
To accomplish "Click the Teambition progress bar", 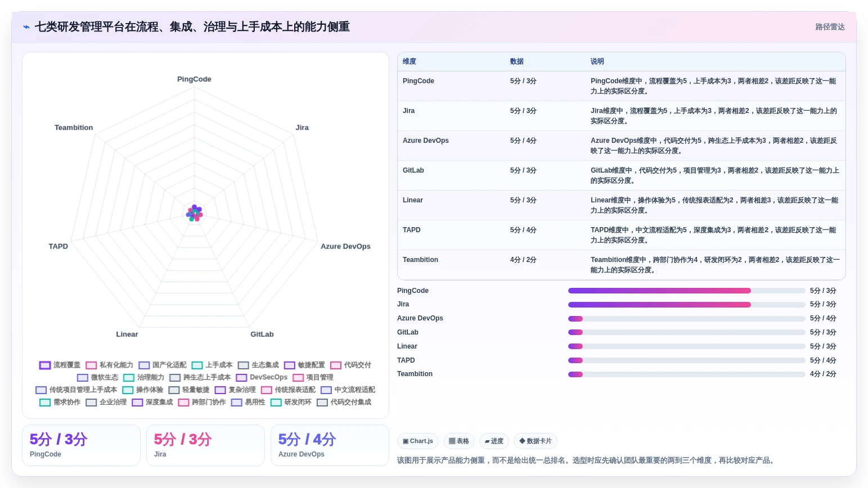I will [686, 374].
